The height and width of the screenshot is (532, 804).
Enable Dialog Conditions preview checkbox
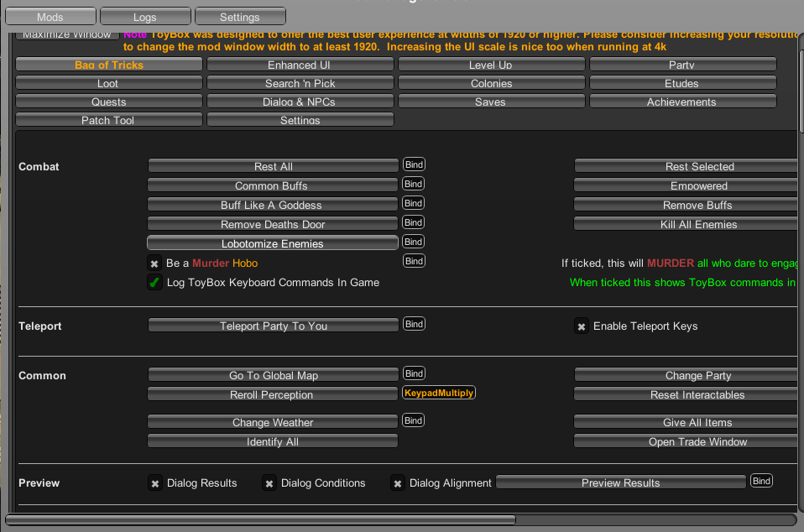tap(269, 483)
